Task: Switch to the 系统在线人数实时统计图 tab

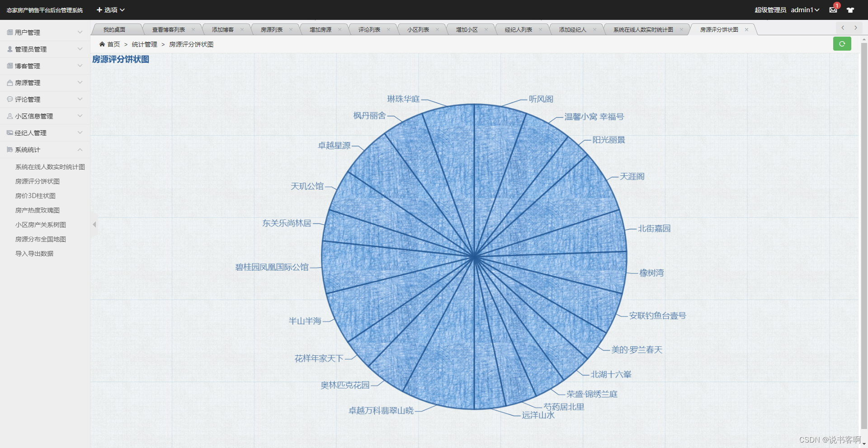Action: (x=643, y=30)
